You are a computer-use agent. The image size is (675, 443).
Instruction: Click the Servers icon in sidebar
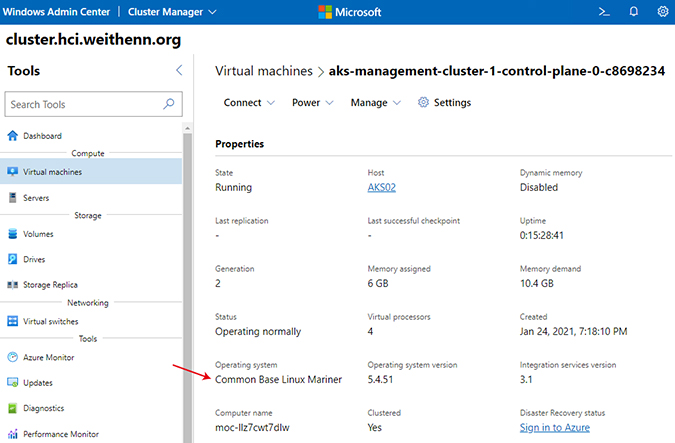point(12,198)
